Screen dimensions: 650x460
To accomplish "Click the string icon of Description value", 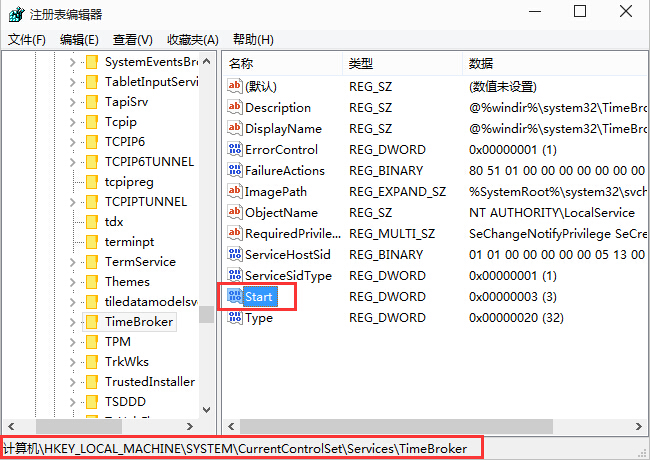I will pos(235,107).
